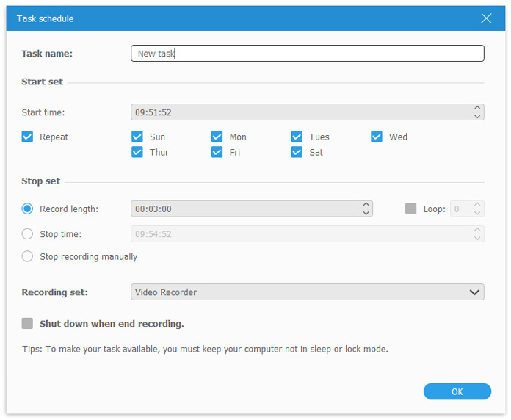This screenshot has width=511, height=420.
Task: Decrease Start time with down arrow
Action: click(478, 117)
